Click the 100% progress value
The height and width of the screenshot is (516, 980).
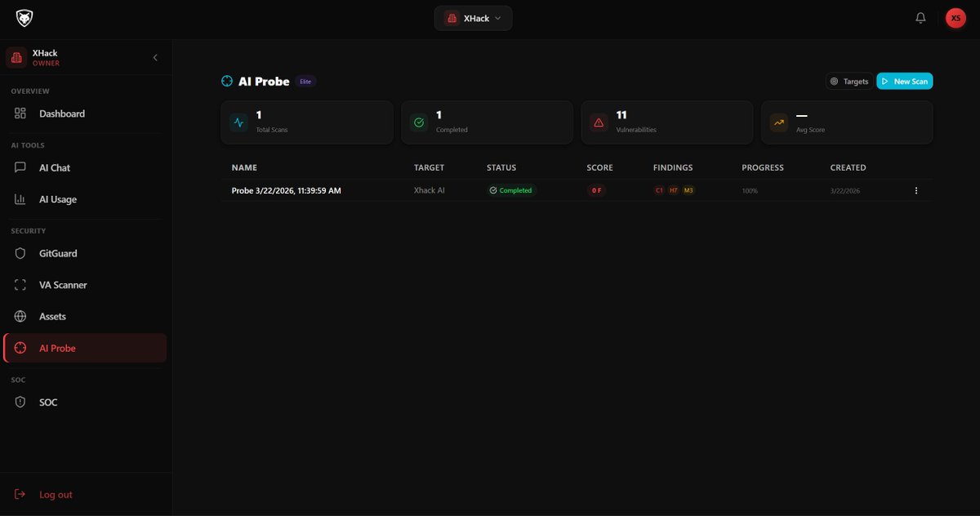tap(750, 191)
